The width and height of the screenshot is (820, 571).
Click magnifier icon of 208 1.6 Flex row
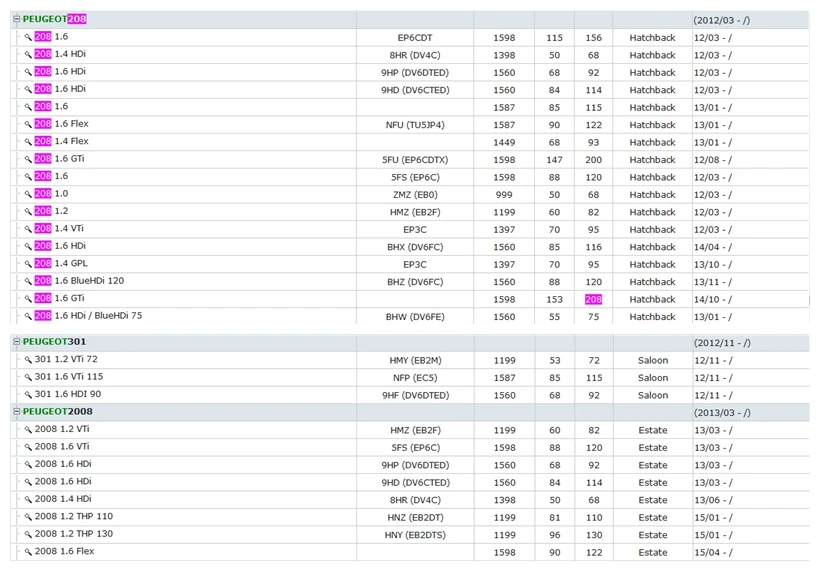click(x=28, y=124)
